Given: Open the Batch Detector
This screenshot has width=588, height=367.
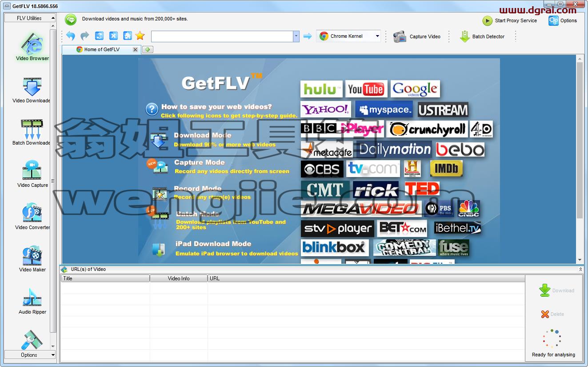Looking at the screenshot, I should [482, 36].
